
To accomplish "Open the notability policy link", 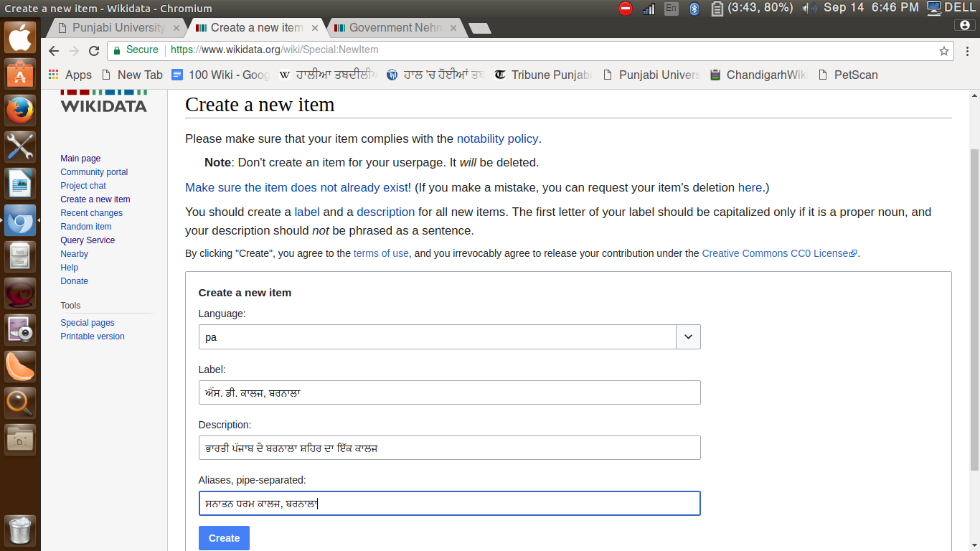I will tap(497, 139).
